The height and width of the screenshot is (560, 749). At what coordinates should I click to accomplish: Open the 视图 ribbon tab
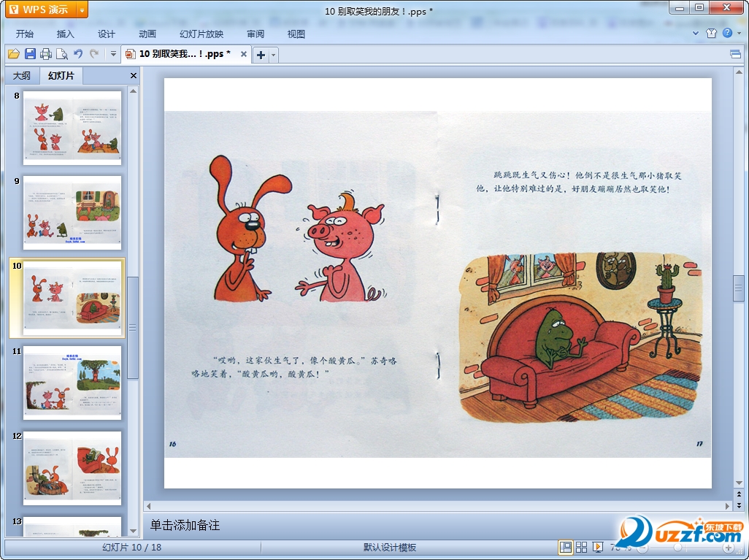pos(296,34)
